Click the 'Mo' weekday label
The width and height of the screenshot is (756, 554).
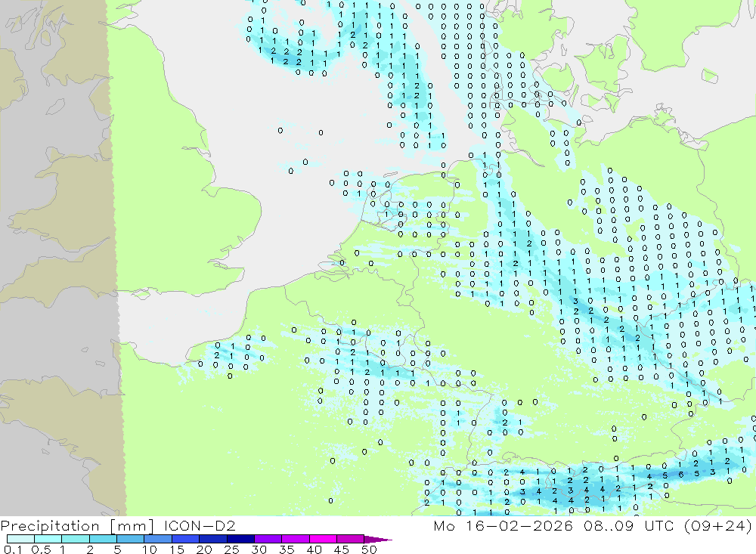tap(444, 525)
